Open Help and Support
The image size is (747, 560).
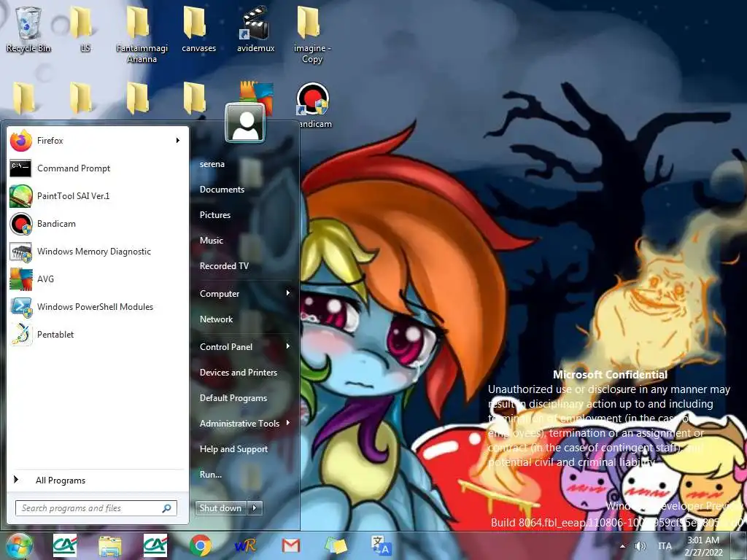(x=233, y=449)
